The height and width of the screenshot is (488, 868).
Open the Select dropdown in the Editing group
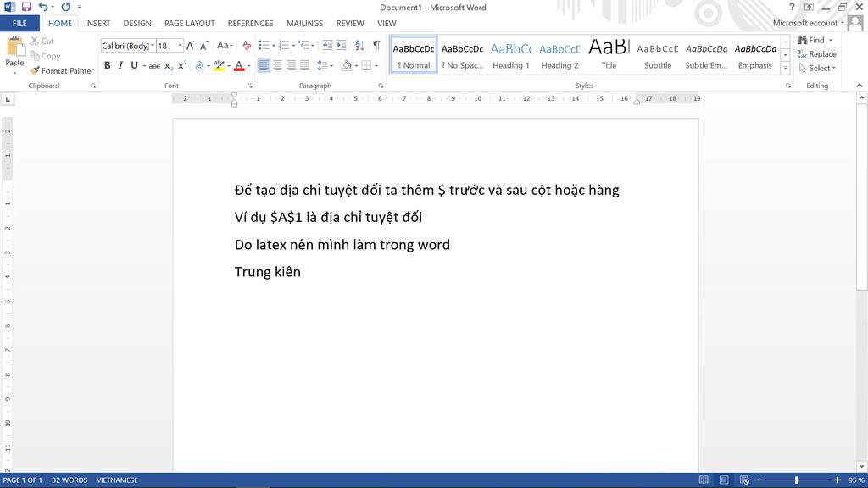pos(818,68)
